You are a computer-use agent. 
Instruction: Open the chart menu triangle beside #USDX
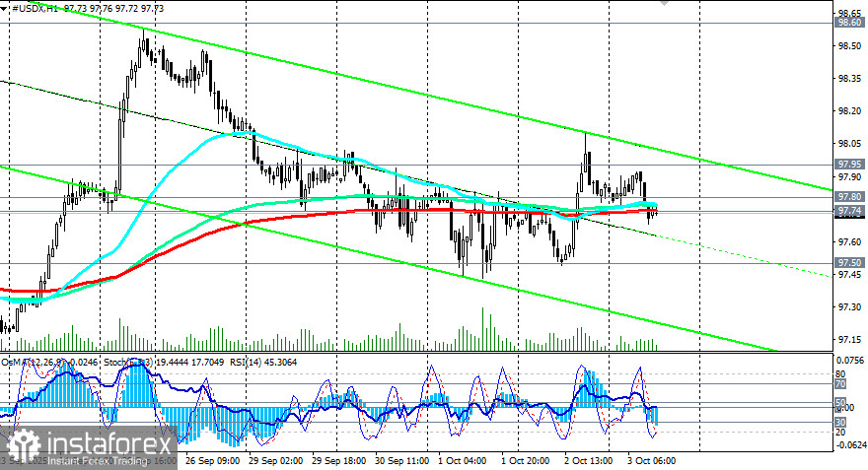pos(5,10)
